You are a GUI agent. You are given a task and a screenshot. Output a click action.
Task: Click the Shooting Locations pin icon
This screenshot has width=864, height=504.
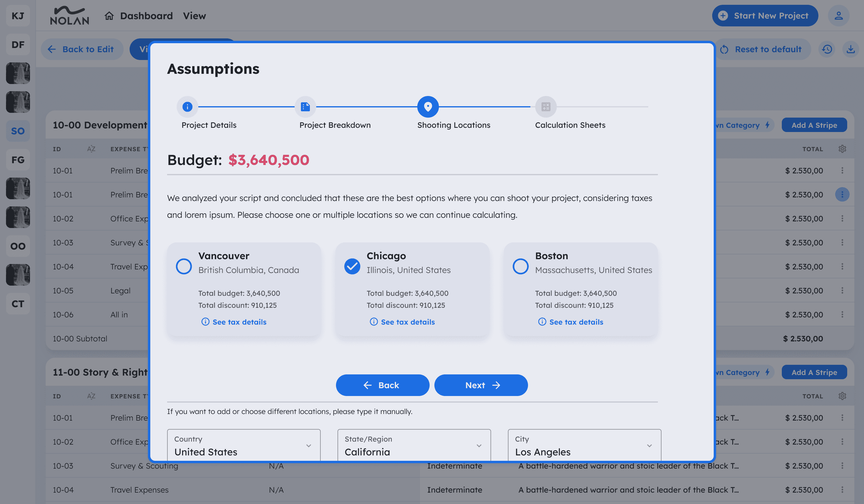point(427,106)
